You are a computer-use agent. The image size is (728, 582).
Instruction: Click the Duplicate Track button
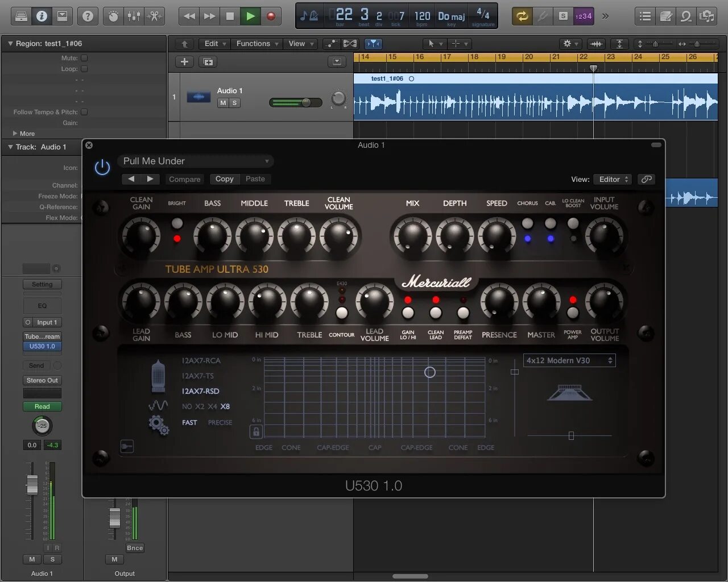(208, 62)
